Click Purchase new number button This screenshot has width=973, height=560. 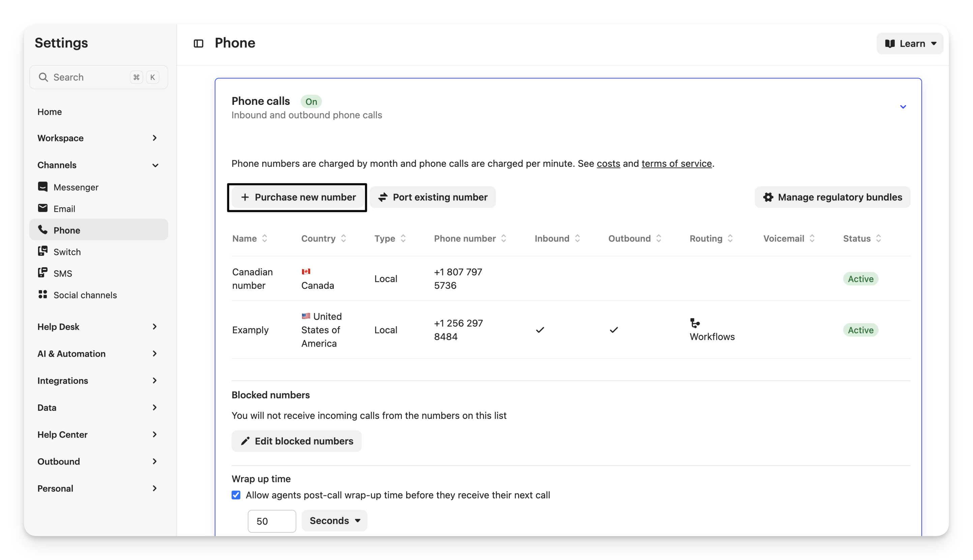click(298, 197)
